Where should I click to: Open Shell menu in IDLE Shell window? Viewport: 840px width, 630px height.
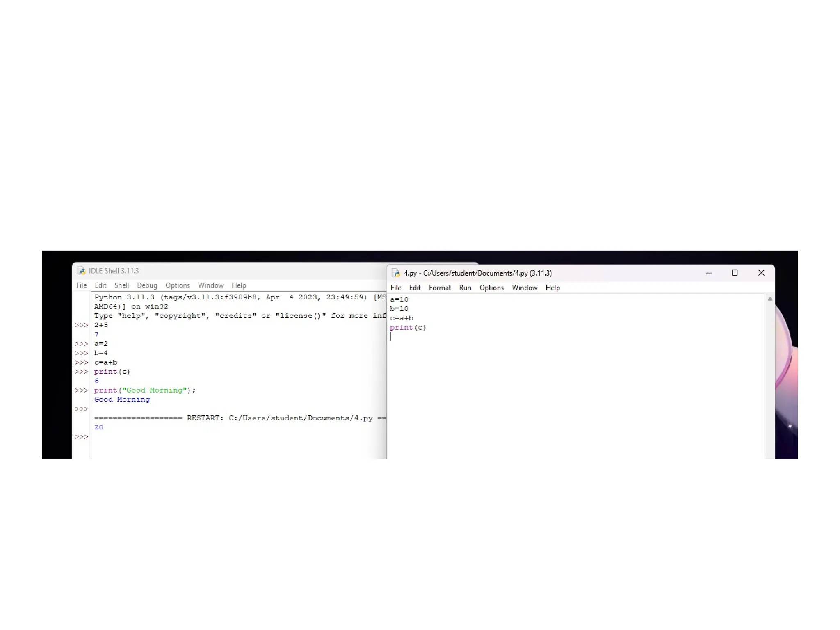click(121, 285)
